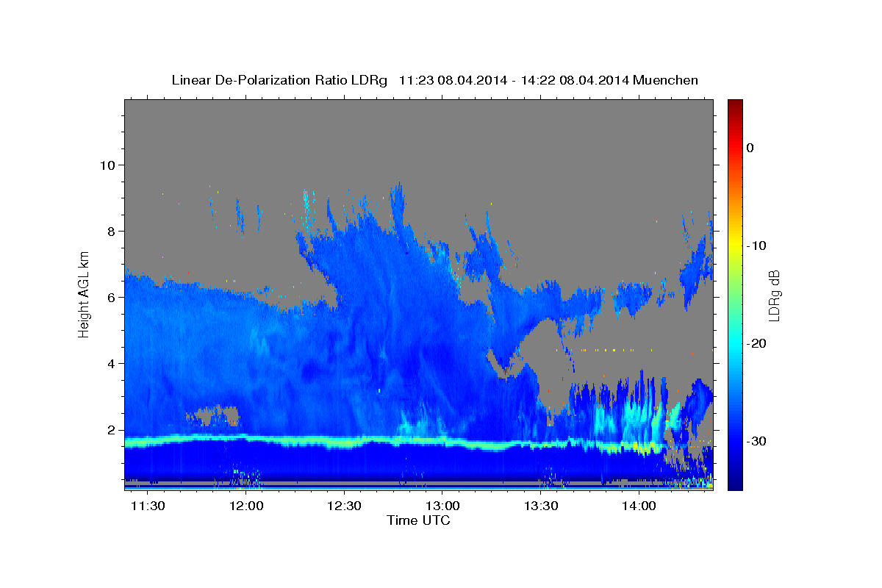882x588 pixels.
Task: Click the dark blue bottom of the colorbar
Action: [735, 481]
